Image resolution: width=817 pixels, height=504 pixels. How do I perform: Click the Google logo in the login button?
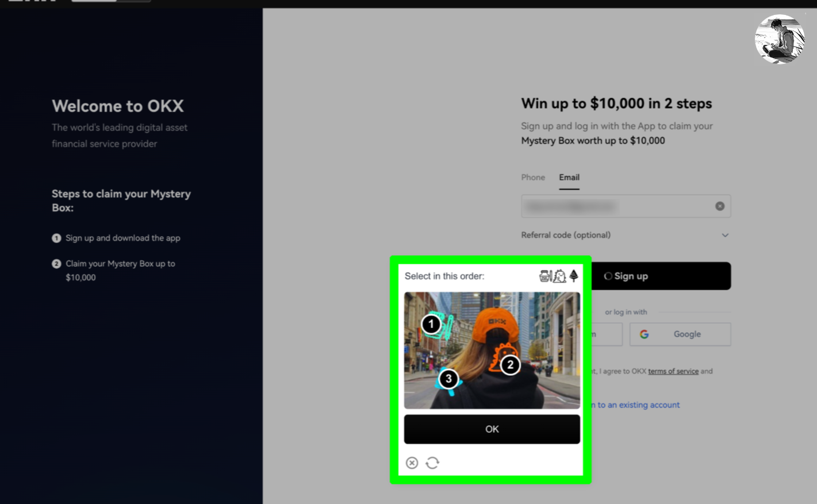tap(644, 334)
